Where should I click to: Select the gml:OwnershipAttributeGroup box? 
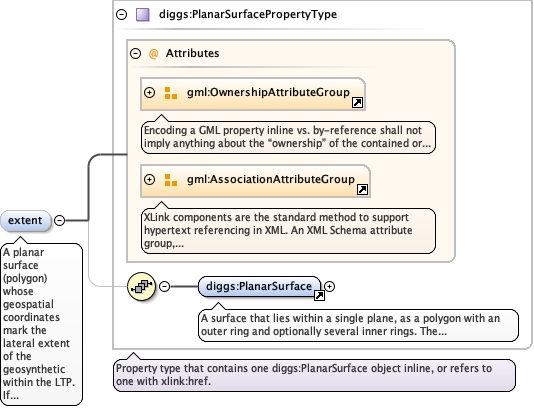[253, 94]
